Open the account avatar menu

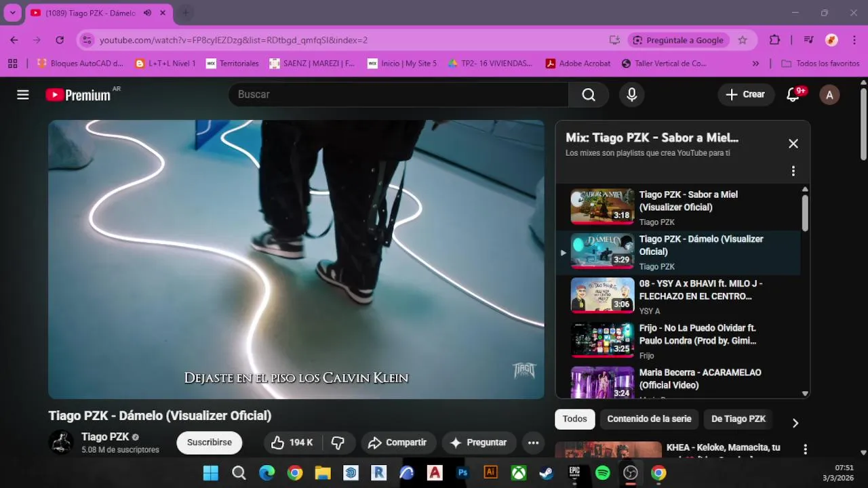click(829, 95)
